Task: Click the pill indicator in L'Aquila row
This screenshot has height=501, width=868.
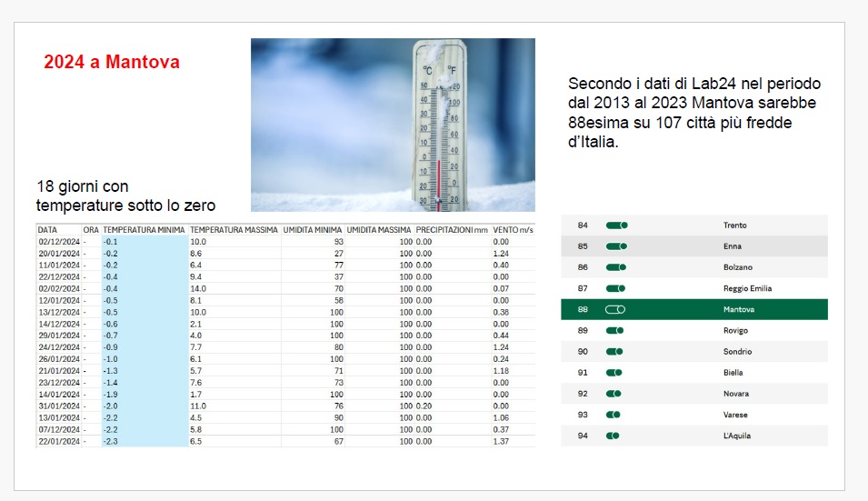Action: pyautogui.click(x=613, y=436)
